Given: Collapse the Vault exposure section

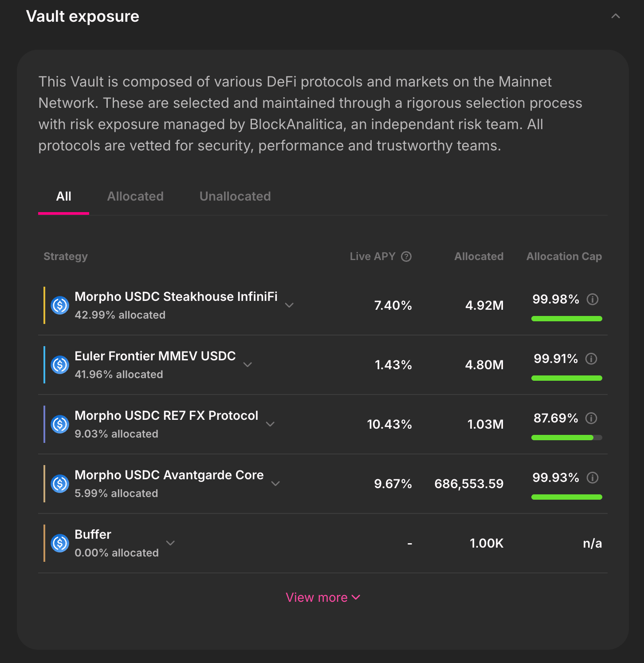Looking at the screenshot, I should [x=616, y=16].
